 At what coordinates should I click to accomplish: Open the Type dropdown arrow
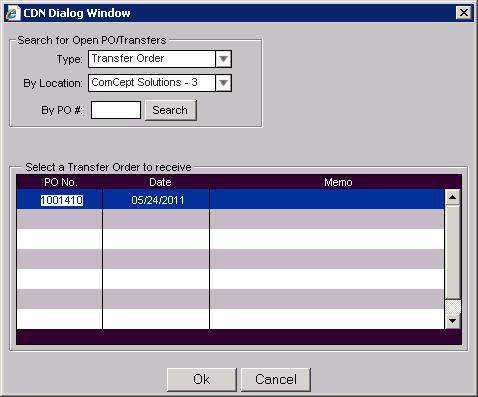coord(223,59)
